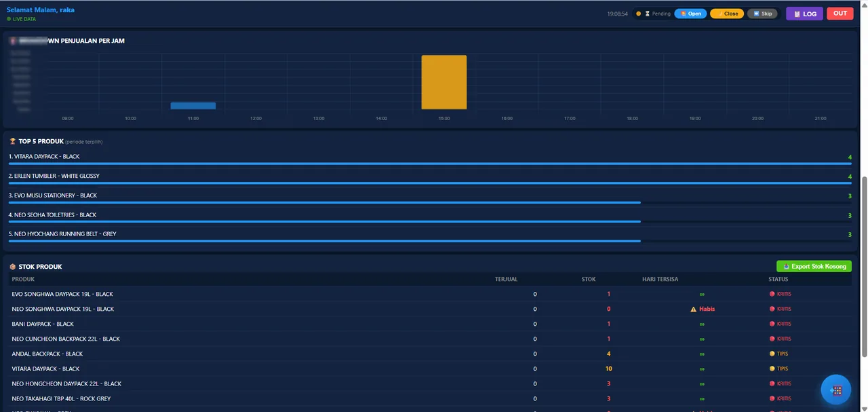Click the yellow Close button

tap(727, 14)
